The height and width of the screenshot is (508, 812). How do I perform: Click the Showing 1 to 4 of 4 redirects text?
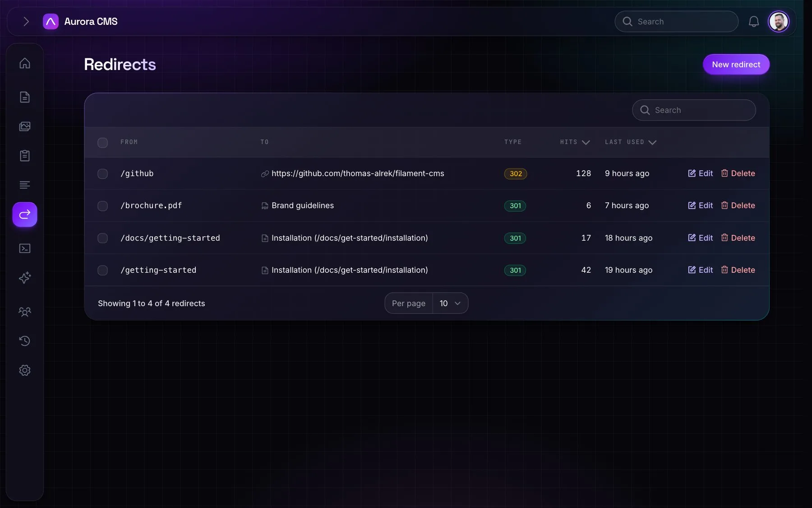click(152, 303)
